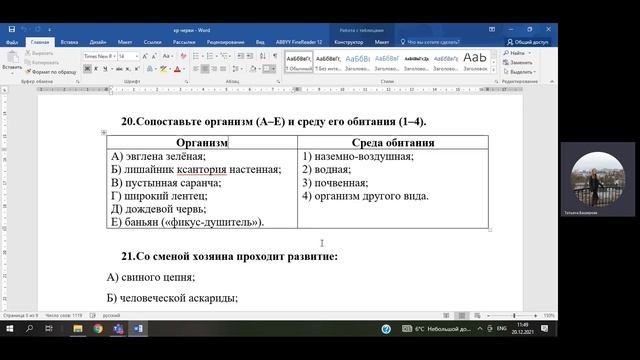Screen dimensions: 640x360
Task: Click ribbon display options icon
Action: [x=492, y=29]
